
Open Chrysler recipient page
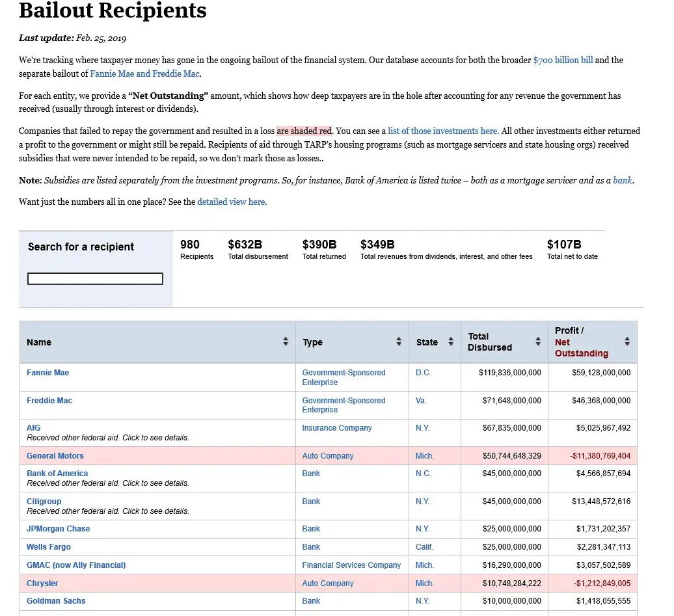(x=42, y=583)
